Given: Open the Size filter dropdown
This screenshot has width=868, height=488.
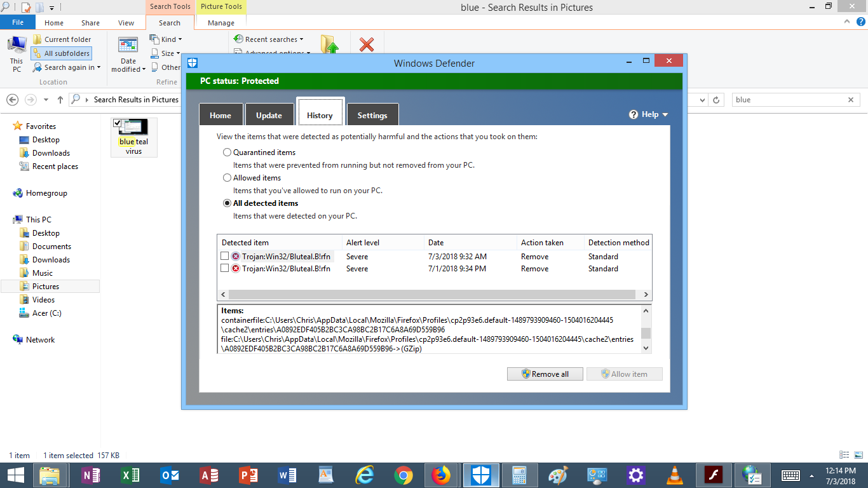Looking at the screenshot, I should tap(165, 53).
